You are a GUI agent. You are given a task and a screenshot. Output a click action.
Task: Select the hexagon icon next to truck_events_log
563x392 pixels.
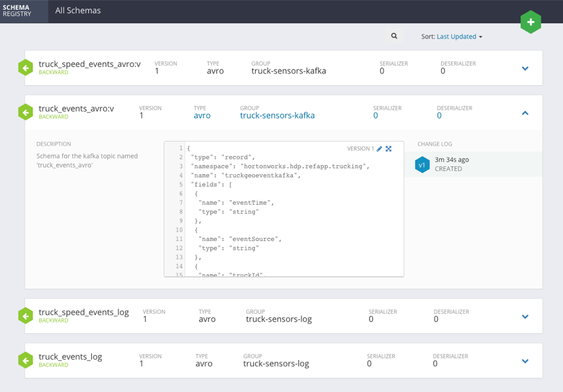25,360
